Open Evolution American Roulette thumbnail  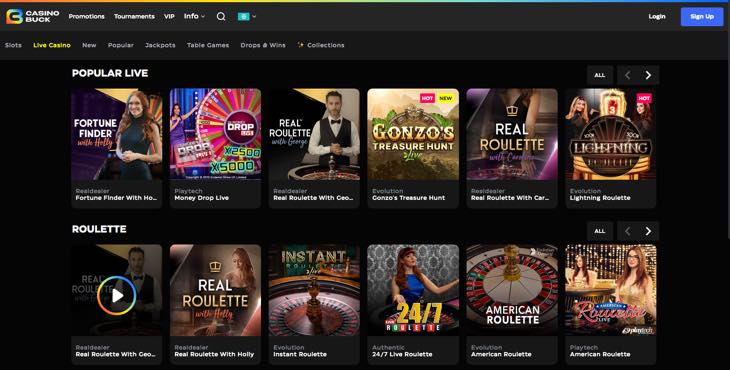click(512, 290)
